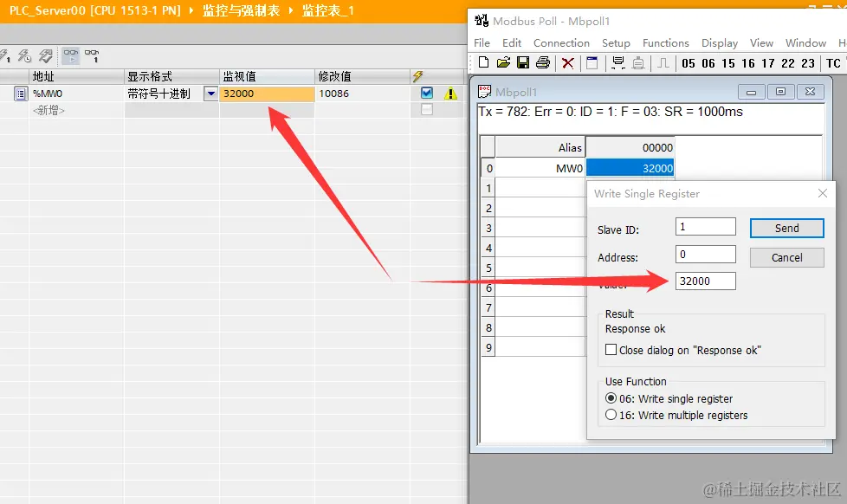The height and width of the screenshot is (504, 847).
Task: Click the Cancel button
Action: [787, 258]
